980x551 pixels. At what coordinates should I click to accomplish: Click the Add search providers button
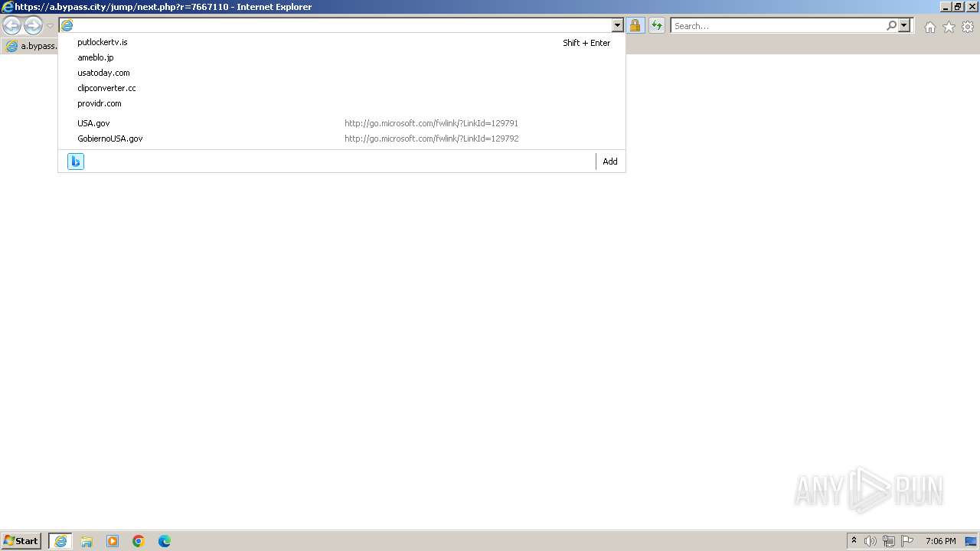(610, 161)
